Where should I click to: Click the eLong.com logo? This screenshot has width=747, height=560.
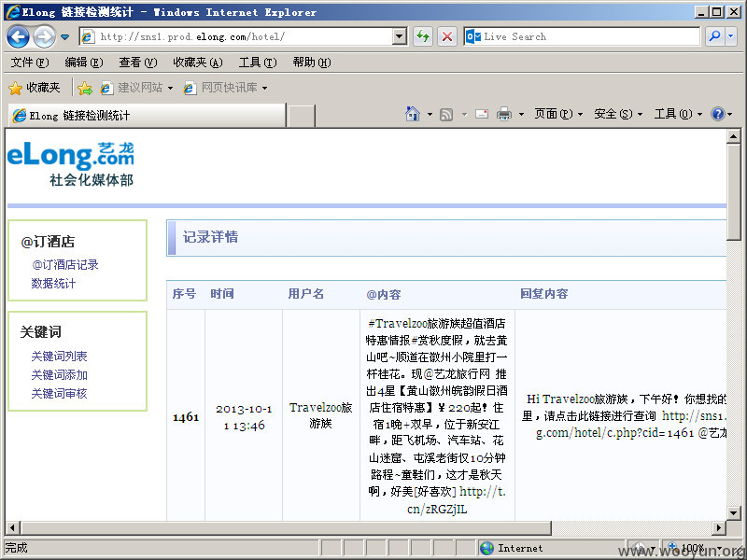tap(71, 163)
